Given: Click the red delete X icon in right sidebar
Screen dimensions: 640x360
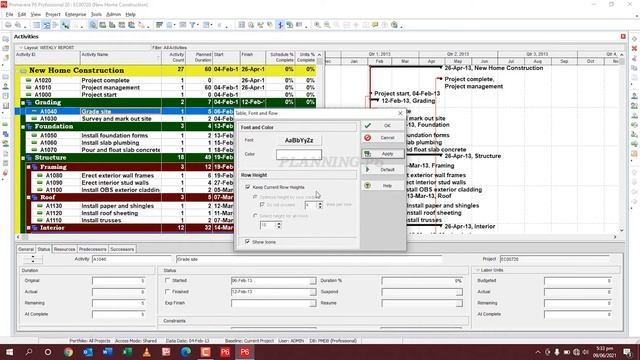Looking at the screenshot, I should point(634,49).
